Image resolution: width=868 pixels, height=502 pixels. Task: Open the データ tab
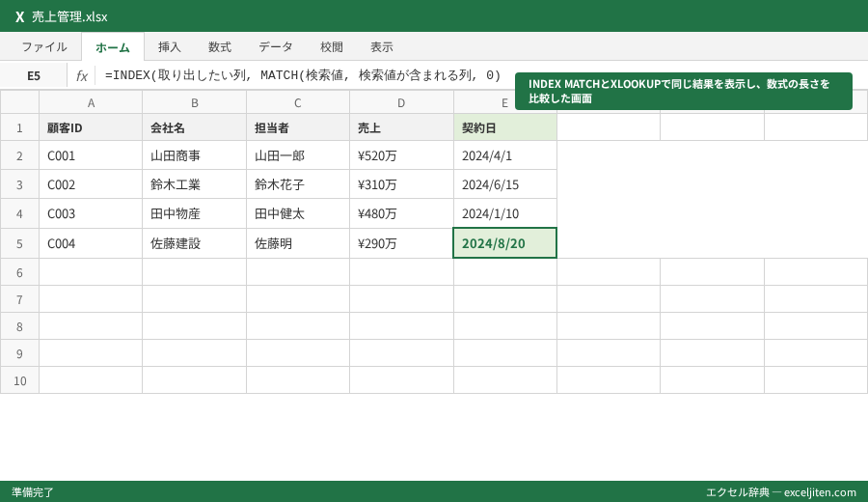tap(276, 47)
